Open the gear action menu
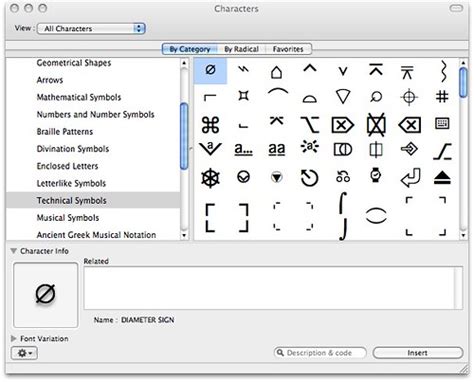Viewport: 474px width, 382px height. click(24, 353)
